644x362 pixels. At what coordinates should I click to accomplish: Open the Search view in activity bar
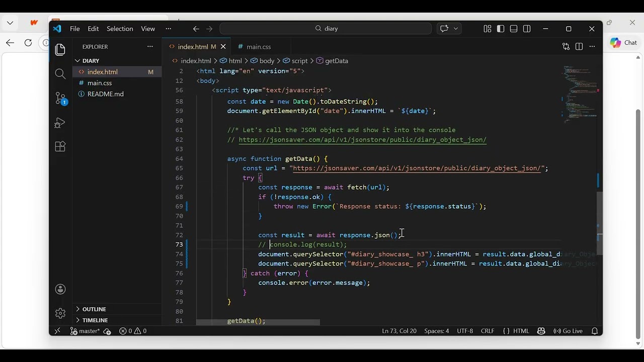(60, 74)
